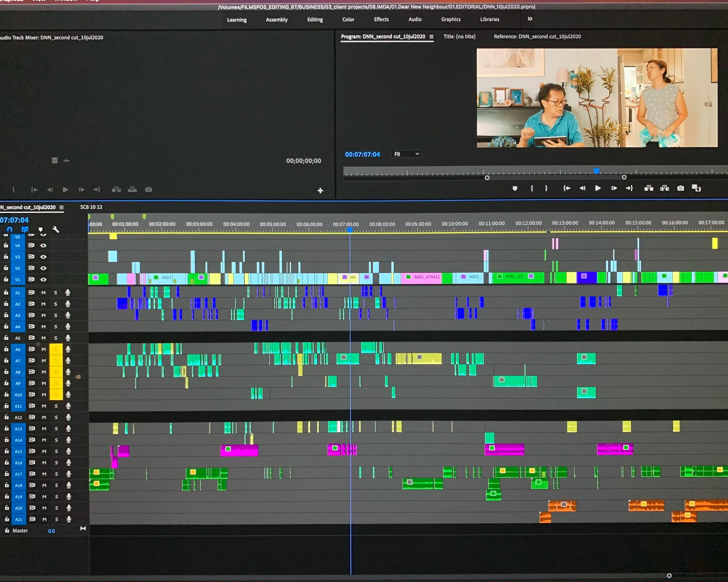Viewport: 728px width, 582px height.
Task: Click the Add Marker icon in Program monitor
Action: click(x=515, y=188)
